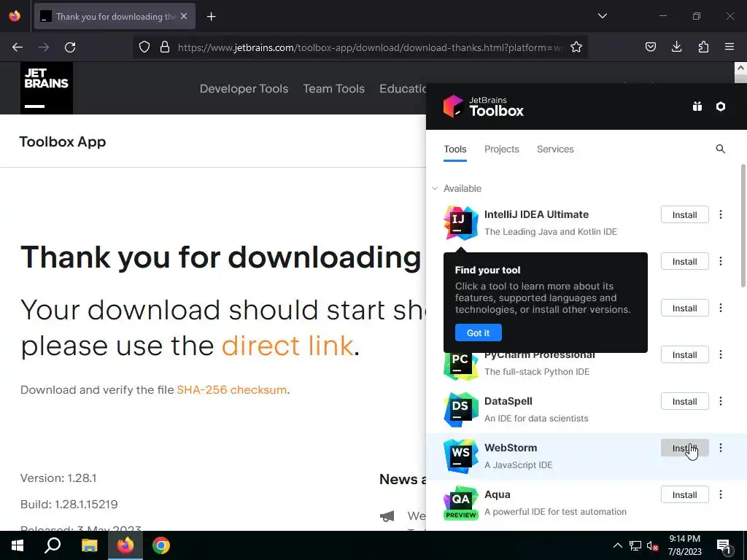Viewport: 747px width, 560px height.
Task: Open the list all tabs dropdown arrow
Action: 602,16
